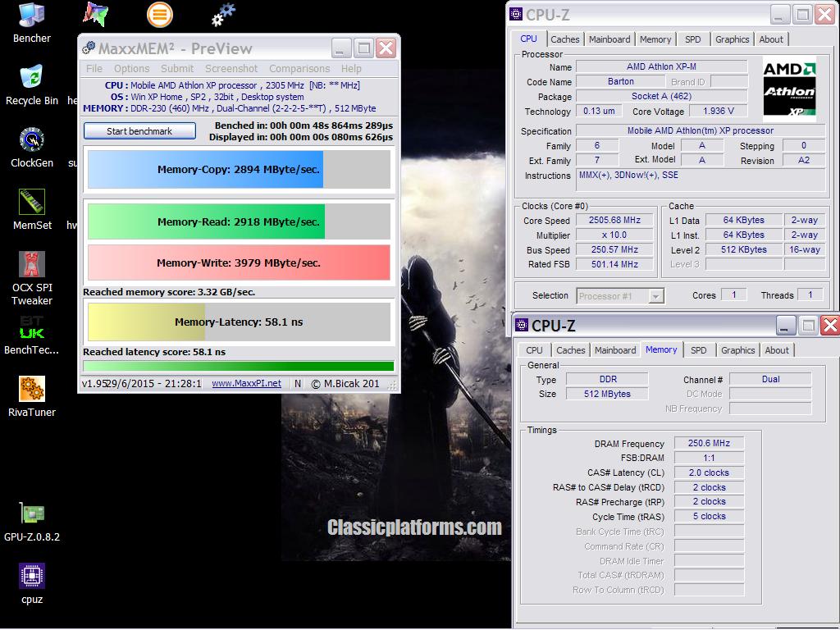Click the MaxxMEM² status bar 'N' cell

[298, 384]
